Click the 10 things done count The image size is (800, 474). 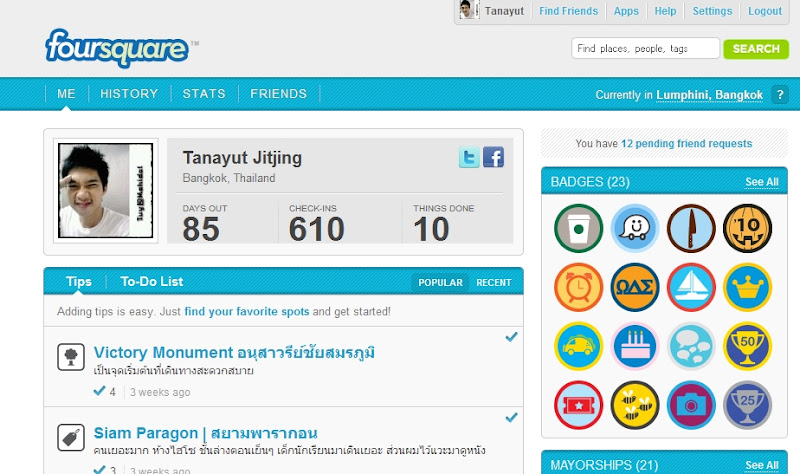click(x=431, y=229)
